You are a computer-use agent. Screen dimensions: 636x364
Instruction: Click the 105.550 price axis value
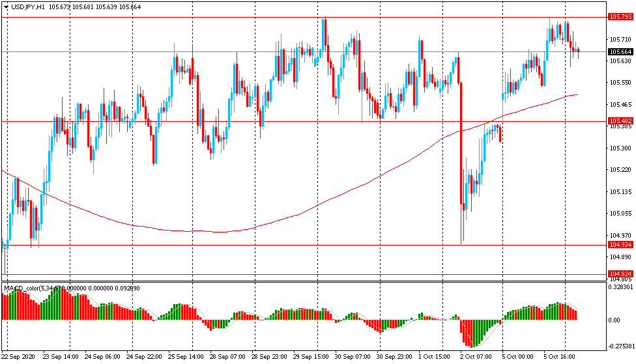point(620,82)
